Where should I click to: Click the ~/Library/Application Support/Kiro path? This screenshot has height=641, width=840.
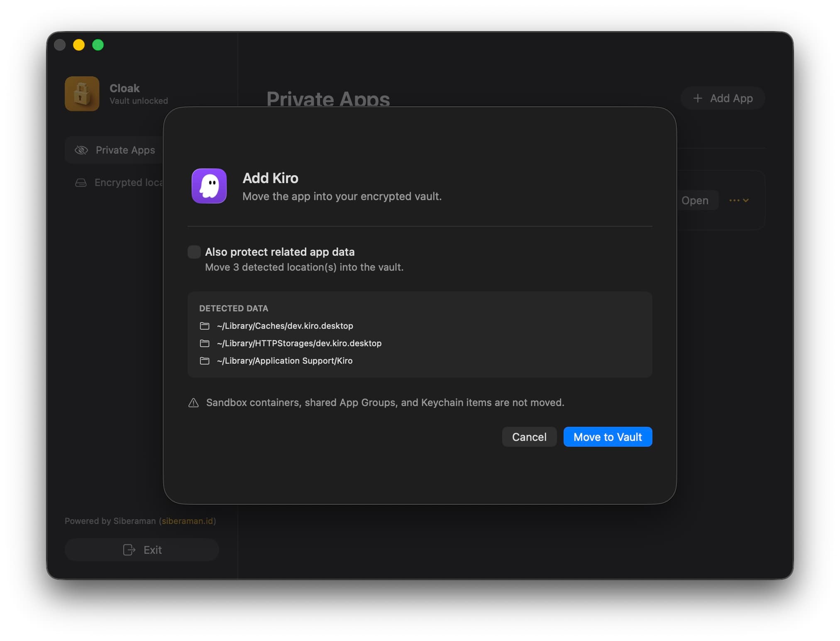point(284,361)
